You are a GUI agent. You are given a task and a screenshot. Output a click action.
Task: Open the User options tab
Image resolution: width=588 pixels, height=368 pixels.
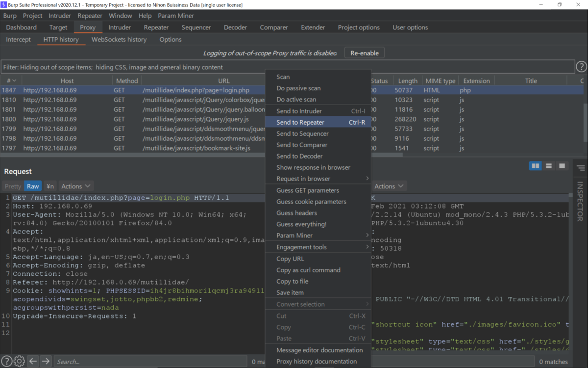410,27
